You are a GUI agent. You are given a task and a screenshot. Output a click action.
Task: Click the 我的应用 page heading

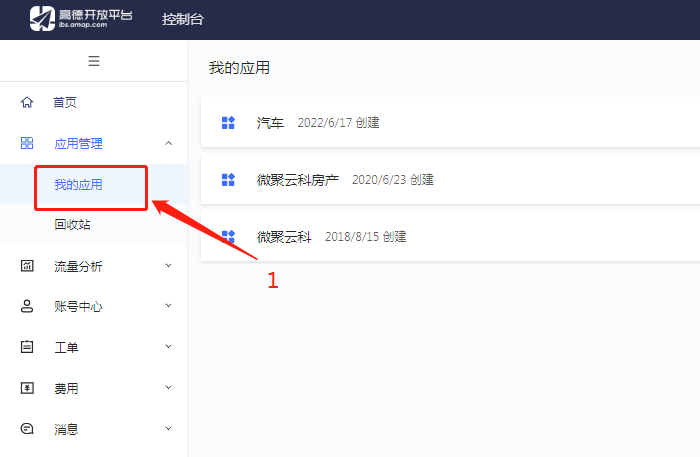(x=239, y=68)
